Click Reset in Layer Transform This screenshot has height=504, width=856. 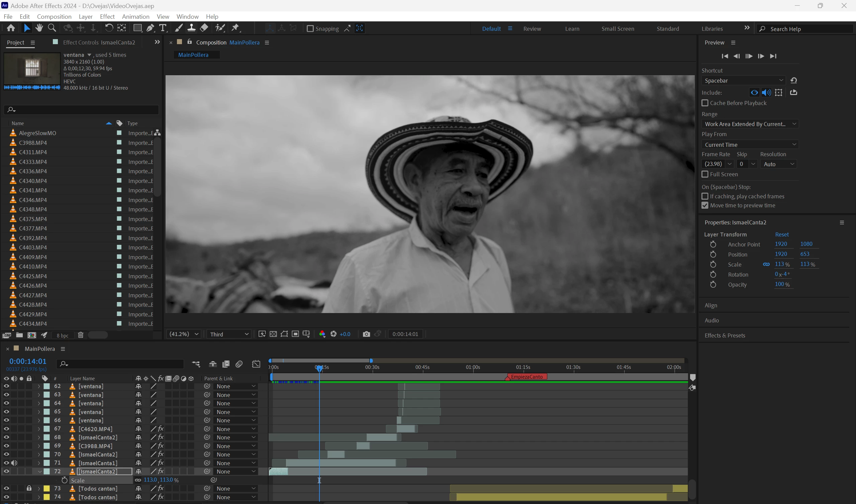click(x=782, y=234)
